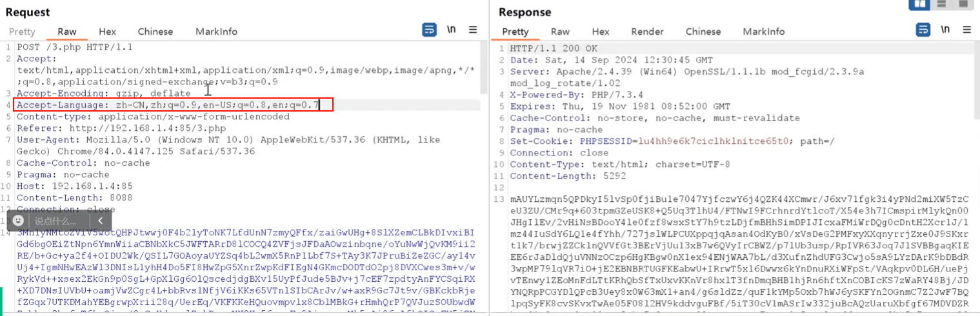980x316 pixels.
Task: Open the Hex tab in Request pane
Action: pos(107,32)
